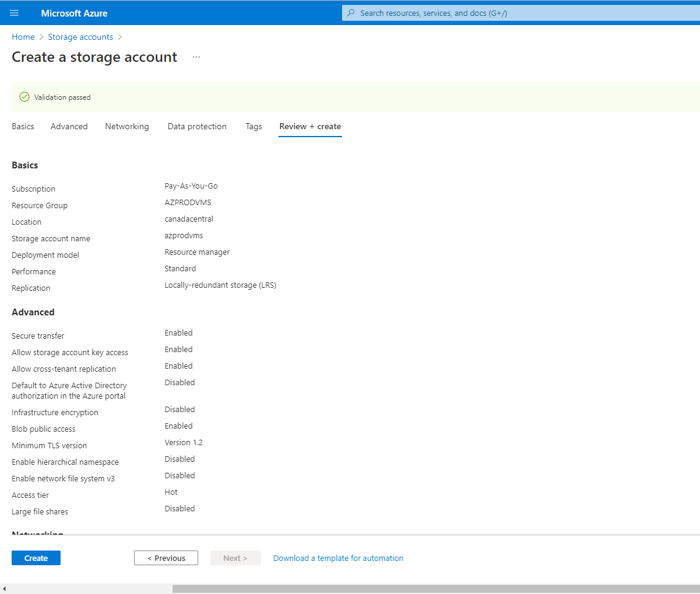This screenshot has width=700, height=594.
Task: Switch to the Networking tab
Action: click(x=127, y=126)
